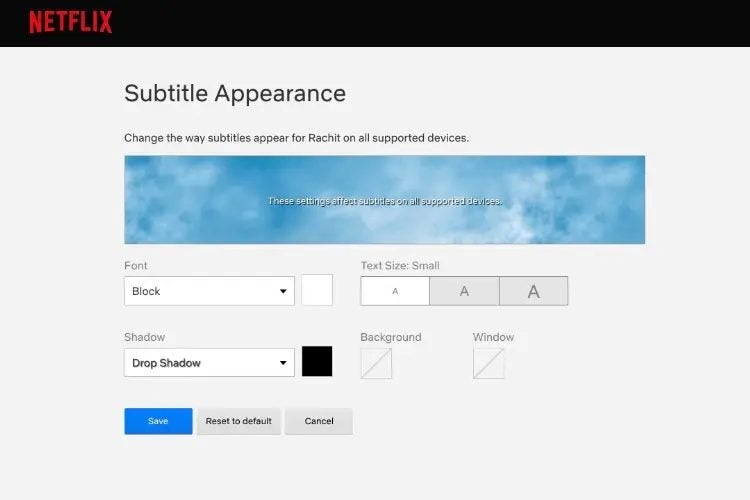This screenshot has height=500, width=750.
Task: Click the Font label
Action: [136, 266]
